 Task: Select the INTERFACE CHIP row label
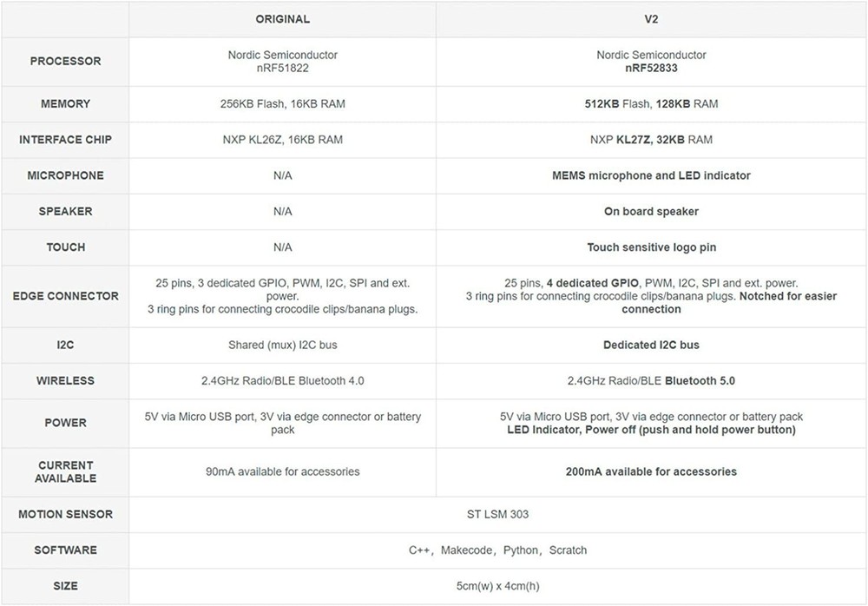click(x=65, y=140)
